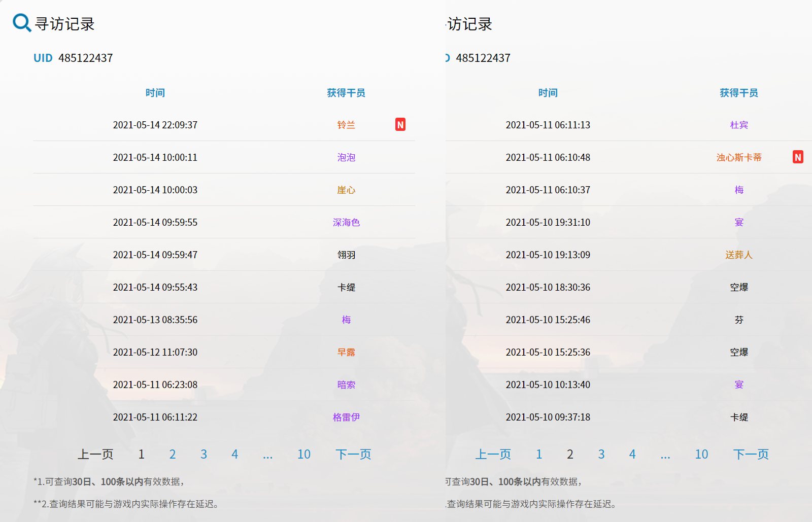This screenshot has width=812, height=522.
Task: Open page 4 in the left panel pagination
Action: pos(234,454)
